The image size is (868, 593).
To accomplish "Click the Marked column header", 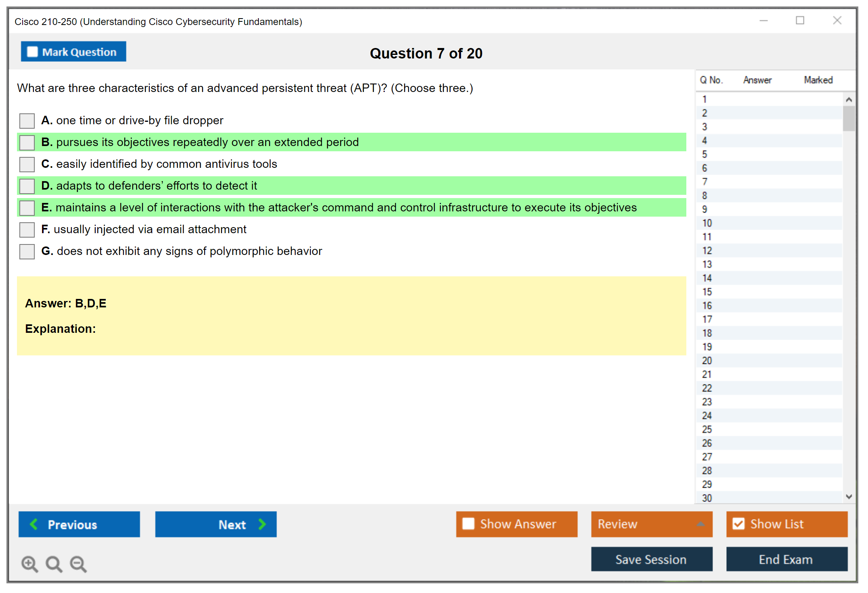I will [818, 80].
